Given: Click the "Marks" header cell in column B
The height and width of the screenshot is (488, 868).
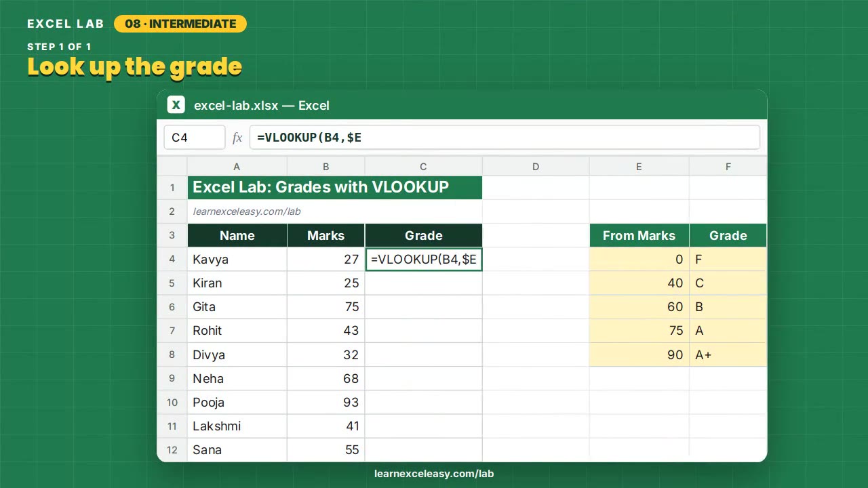Looking at the screenshot, I should [326, 235].
